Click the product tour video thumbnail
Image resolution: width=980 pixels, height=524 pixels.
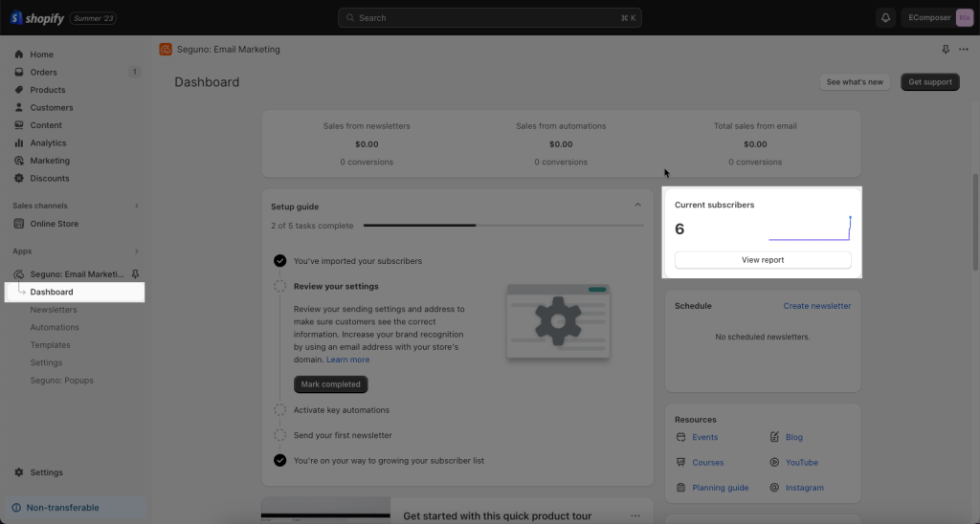coord(325,511)
